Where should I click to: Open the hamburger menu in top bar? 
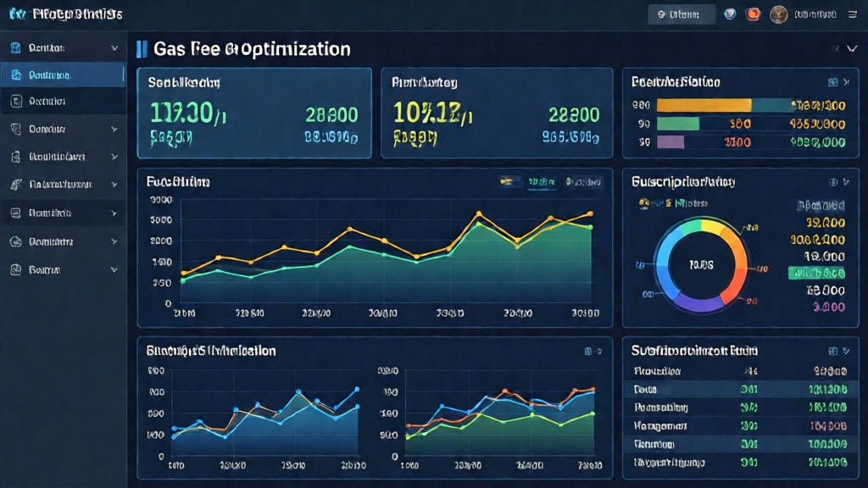click(853, 14)
